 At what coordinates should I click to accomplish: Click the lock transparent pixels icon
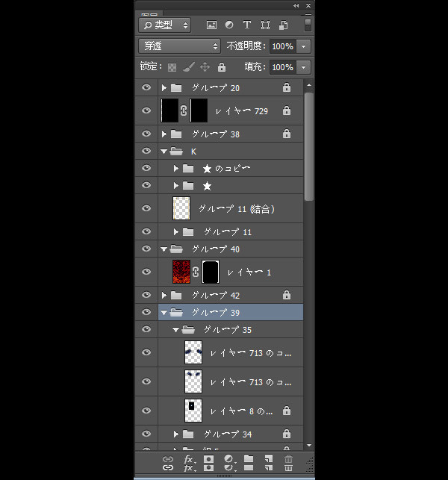pos(172,67)
